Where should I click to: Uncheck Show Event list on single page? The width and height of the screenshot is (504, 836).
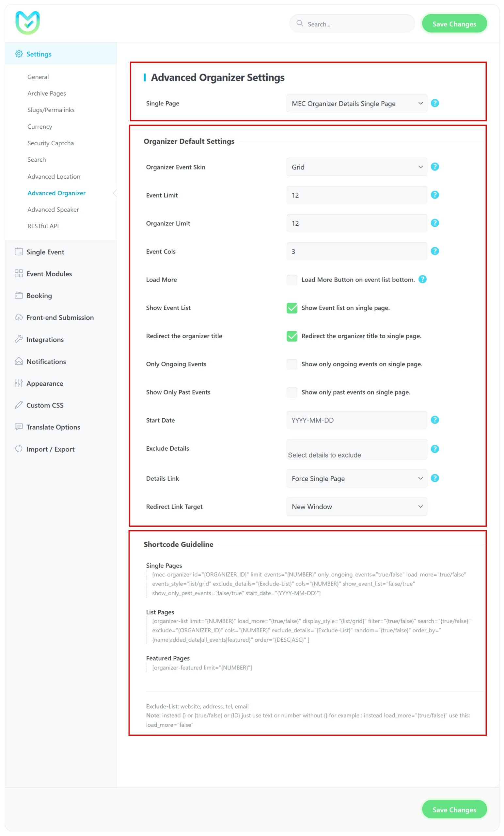(292, 308)
